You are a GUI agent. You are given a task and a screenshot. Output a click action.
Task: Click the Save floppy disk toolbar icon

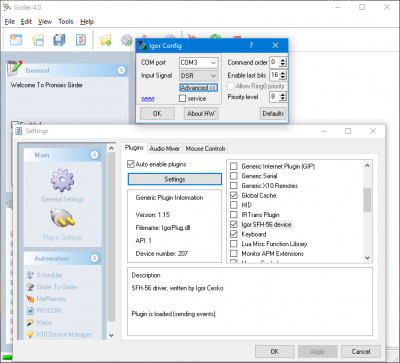59,40
